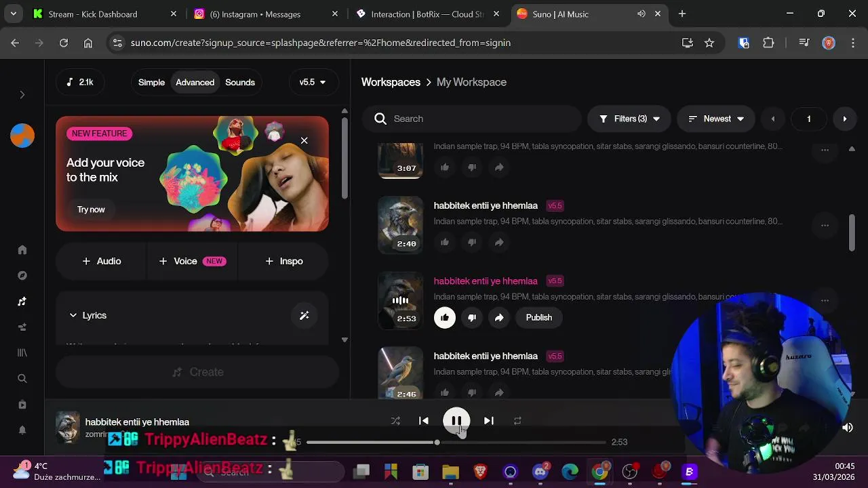Viewport: 868px width, 488px height.
Task: Go to the previous workspace page
Action: pyautogui.click(x=773, y=119)
